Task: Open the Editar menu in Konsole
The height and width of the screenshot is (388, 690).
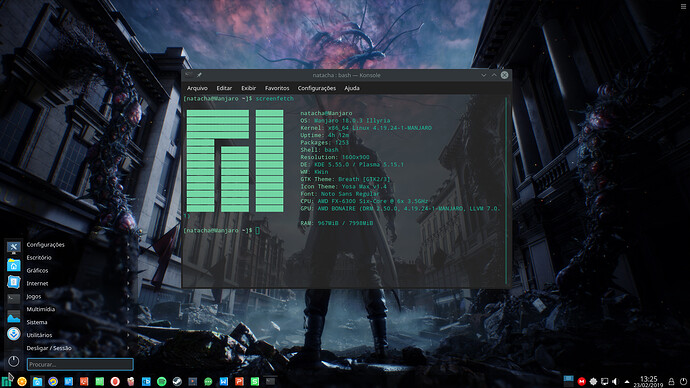Action: tap(224, 88)
